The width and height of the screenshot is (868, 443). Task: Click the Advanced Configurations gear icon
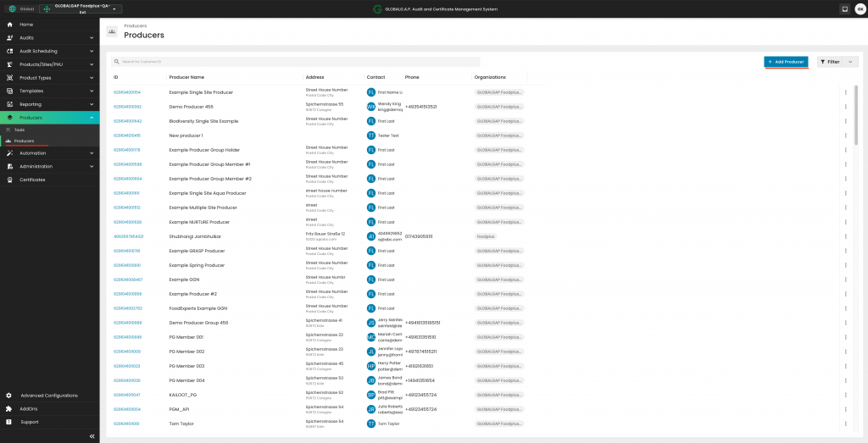tap(9, 396)
